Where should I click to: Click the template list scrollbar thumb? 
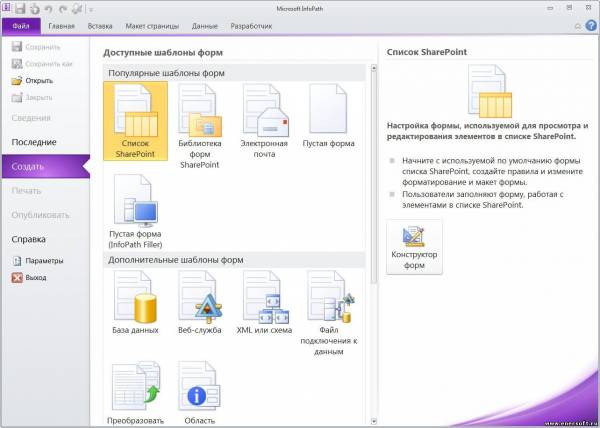pos(374,178)
